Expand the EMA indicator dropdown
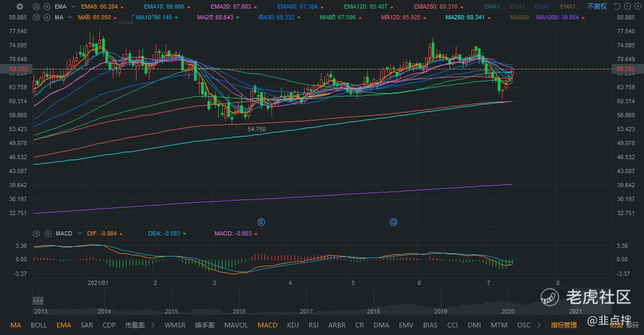The image size is (644, 335). [73, 6]
